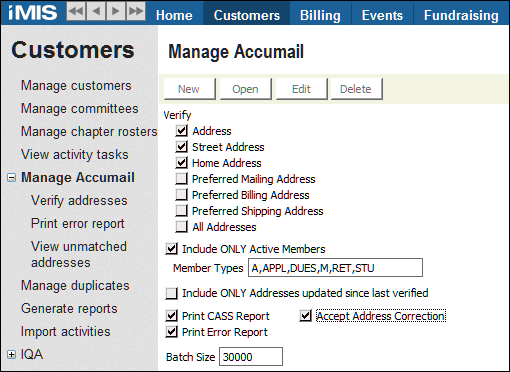The image size is (510, 372).
Task: Select the IQA sidebar item
Action: (x=32, y=354)
